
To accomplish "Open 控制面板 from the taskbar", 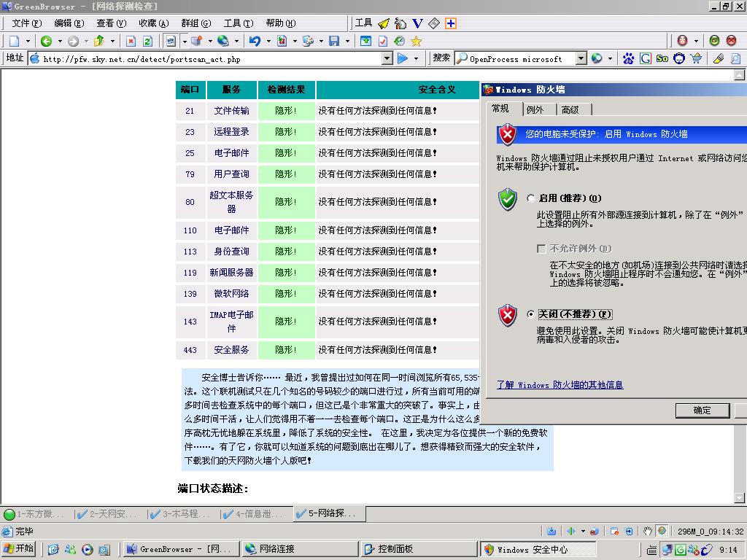I will coord(418,549).
